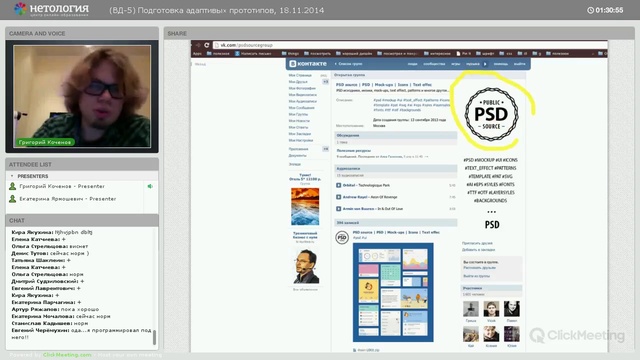The width and height of the screenshot is (640, 360).
Task: Open the third member avatar in top row
Action: pos(511,309)
